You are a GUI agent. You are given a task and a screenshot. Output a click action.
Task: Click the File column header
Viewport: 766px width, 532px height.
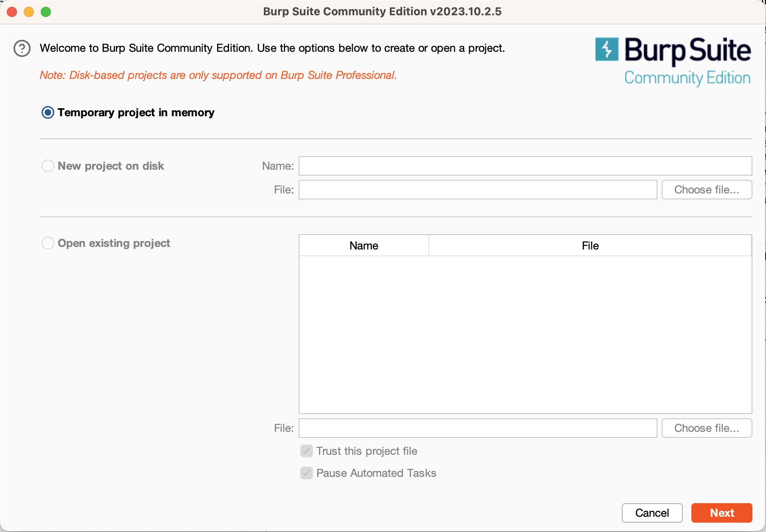click(x=590, y=245)
